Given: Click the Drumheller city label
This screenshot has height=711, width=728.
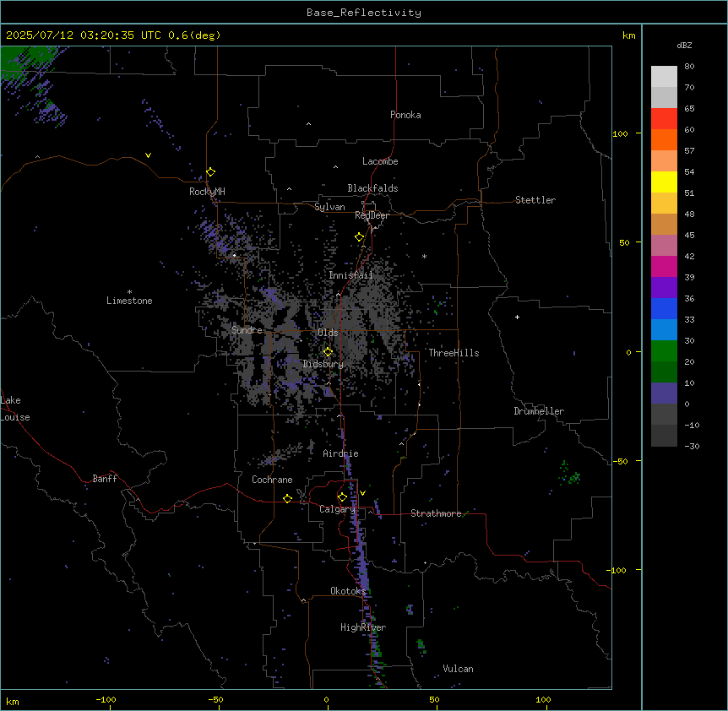Looking at the screenshot, I should pyautogui.click(x=539, y=411).
